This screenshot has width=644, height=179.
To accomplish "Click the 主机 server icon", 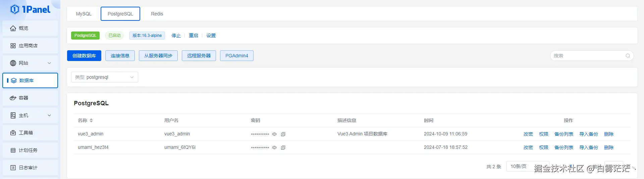I will point(13,115).
